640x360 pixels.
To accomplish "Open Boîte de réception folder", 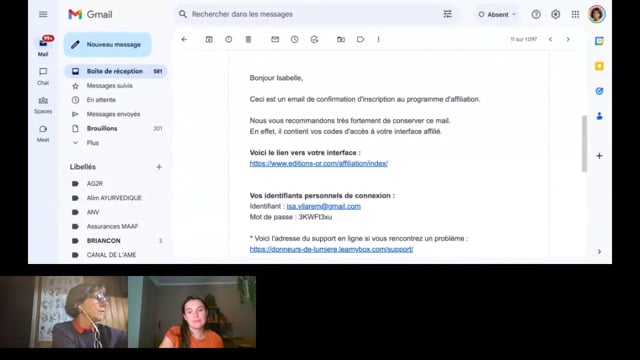I will (116, 71).
